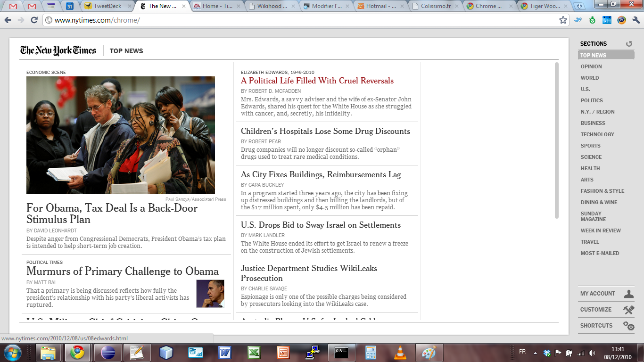Click the article list vertical scrollbar
Image resolution: width=644 pixels, height=362 pixels.
[x=557, y=140]
